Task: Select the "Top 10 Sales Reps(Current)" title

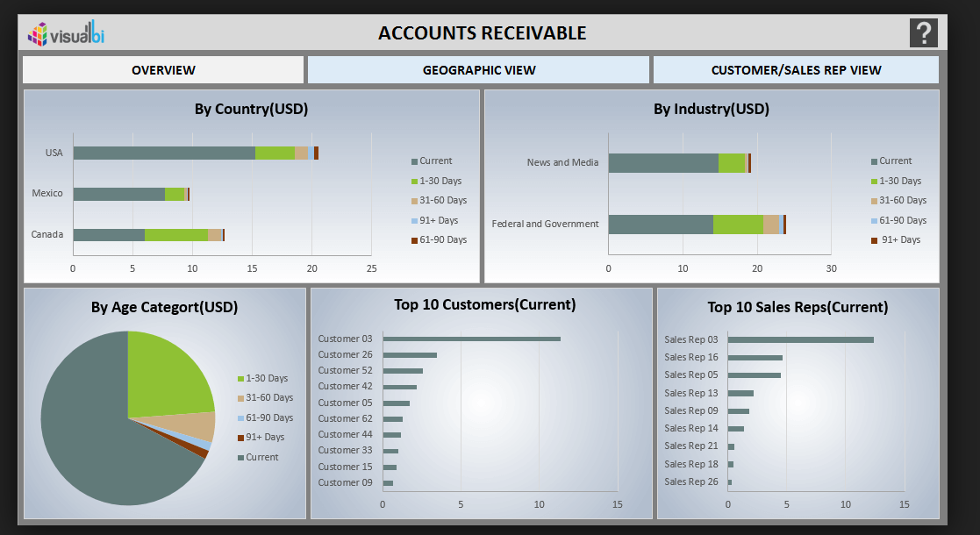Action: tap(798, 308)
